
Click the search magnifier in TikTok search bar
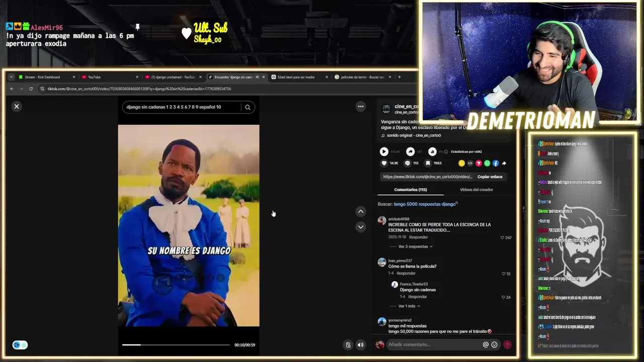coord(248,107)
